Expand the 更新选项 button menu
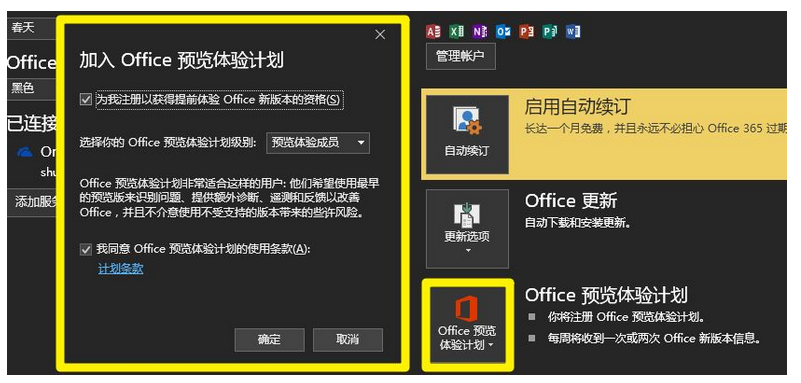The width and height of the screenshot is (801, 383). [467, 228]
